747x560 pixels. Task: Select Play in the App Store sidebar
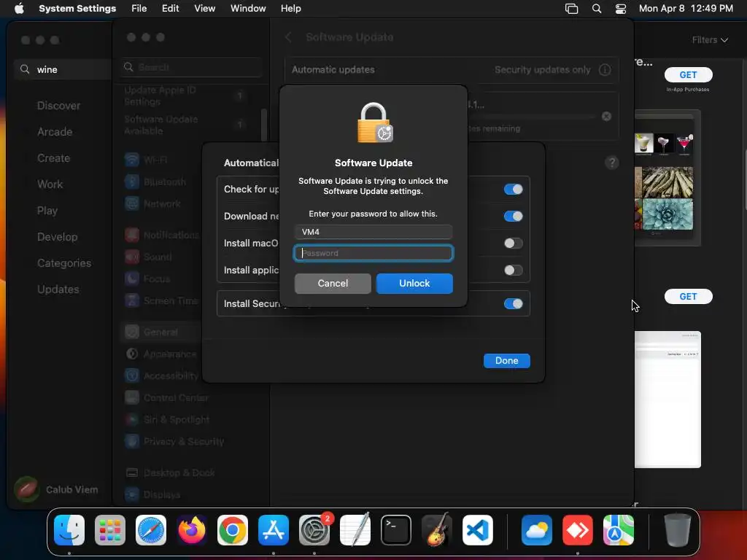(47, 211)
